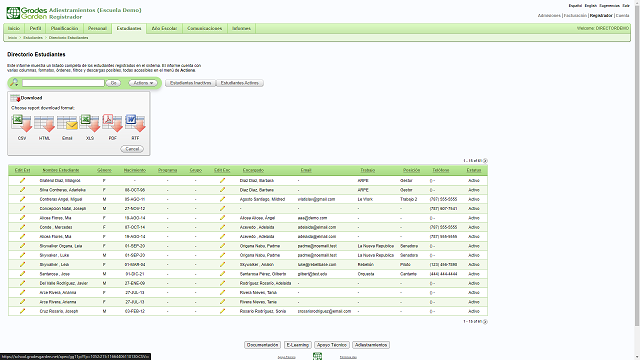Go to the Año Escolar tab
This screenshot has height=360, width=640.
click(x=164, y=28)
